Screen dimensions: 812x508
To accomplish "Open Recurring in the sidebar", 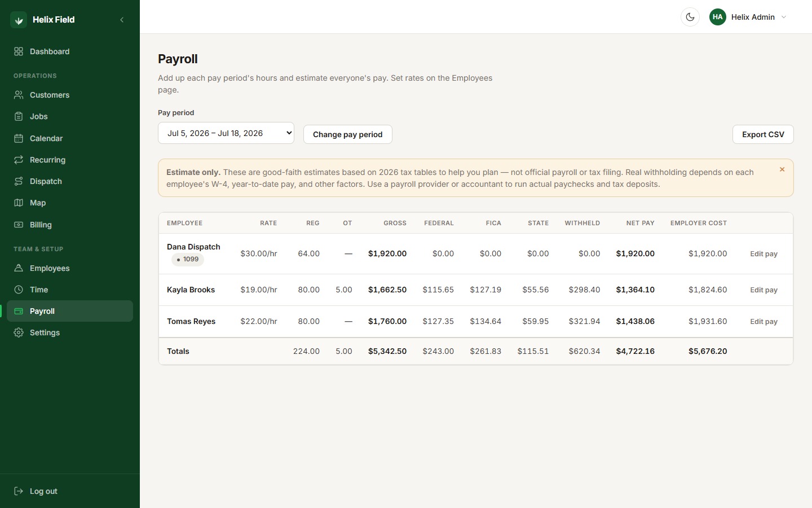I will tap(70, 160).
